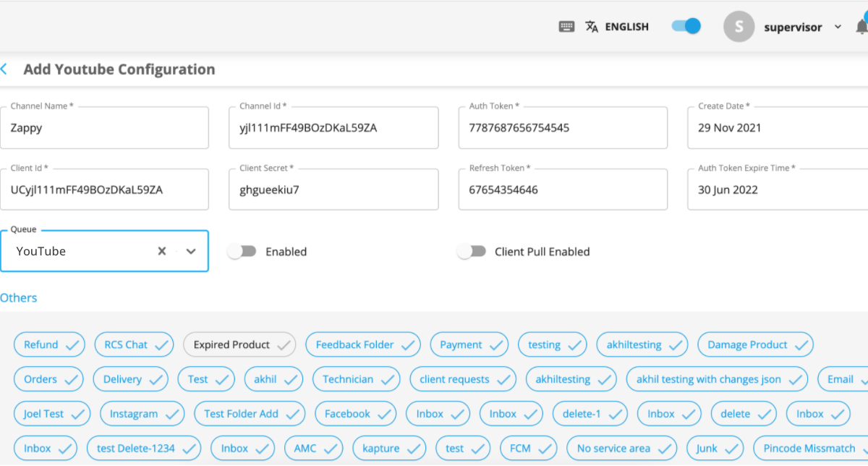Click into the Channel Id field
868x466 pixels.
pos(333,128)
